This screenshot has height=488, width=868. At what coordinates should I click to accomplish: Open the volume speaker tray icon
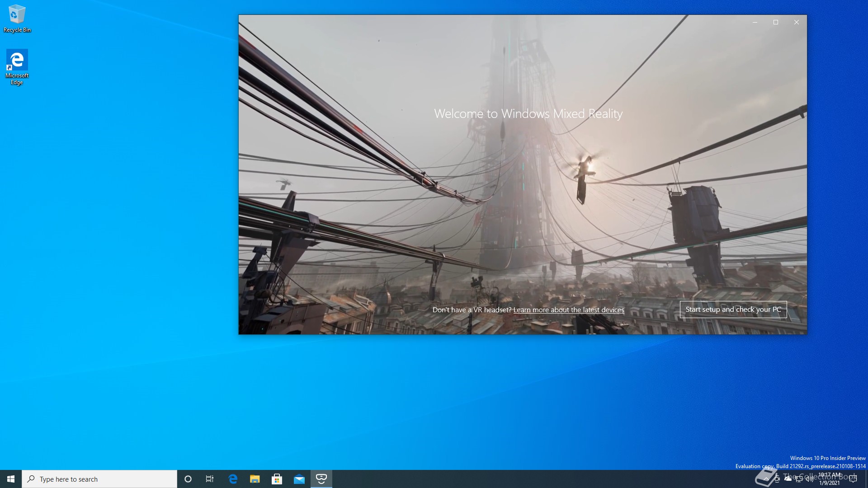tap(810, 479)
